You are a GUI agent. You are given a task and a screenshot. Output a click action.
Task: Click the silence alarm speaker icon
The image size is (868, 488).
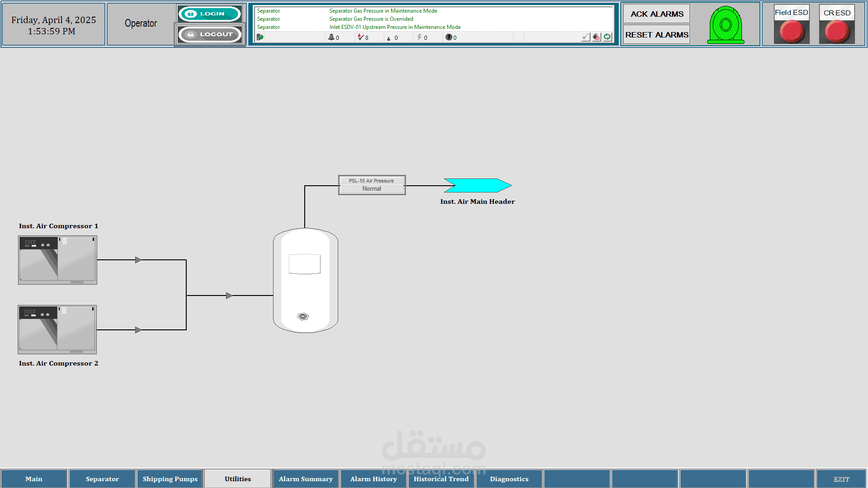tap(596, 37)
